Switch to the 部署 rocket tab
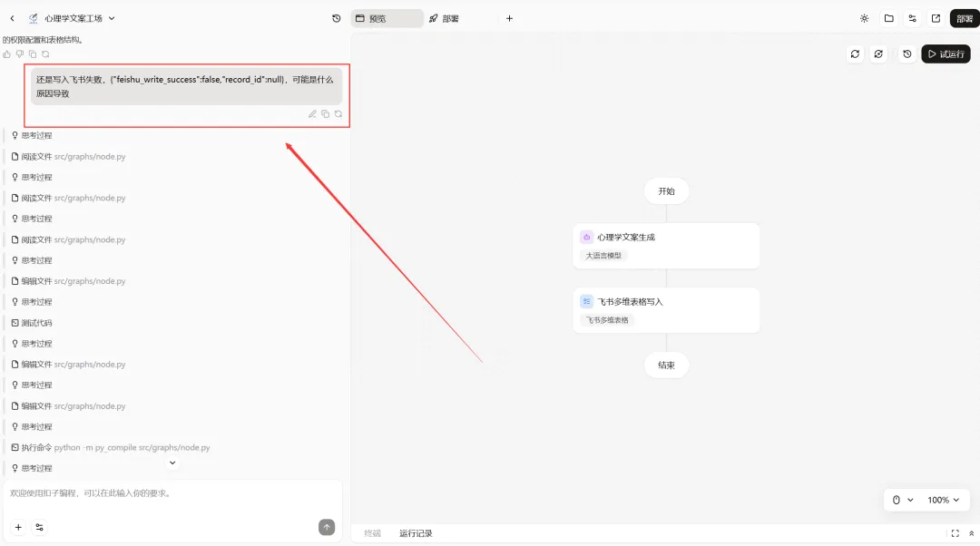The height and width of the screenshot is (546, 980). pyautogui.click(x=445, y=19)
